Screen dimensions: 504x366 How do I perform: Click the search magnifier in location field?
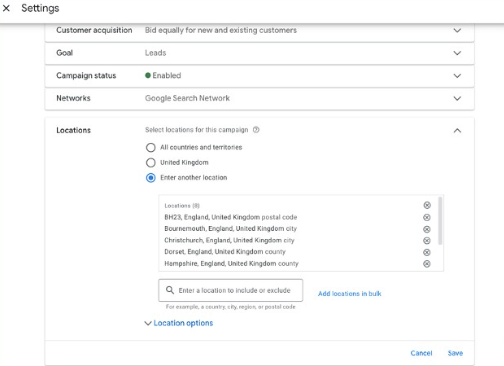click(170, 290)
